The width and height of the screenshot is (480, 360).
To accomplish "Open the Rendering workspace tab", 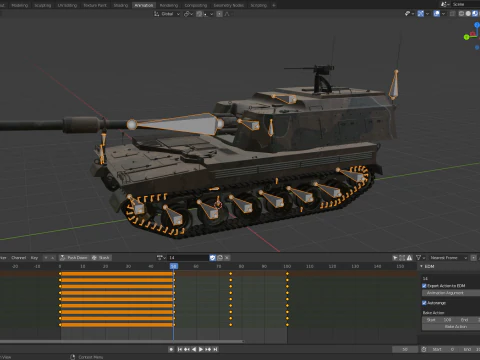I will coord(169,5).
